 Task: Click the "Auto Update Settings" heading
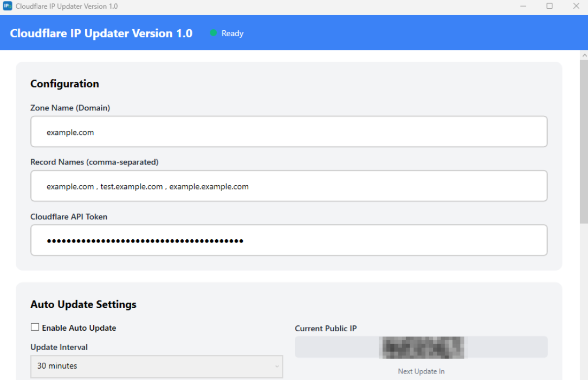83,304
